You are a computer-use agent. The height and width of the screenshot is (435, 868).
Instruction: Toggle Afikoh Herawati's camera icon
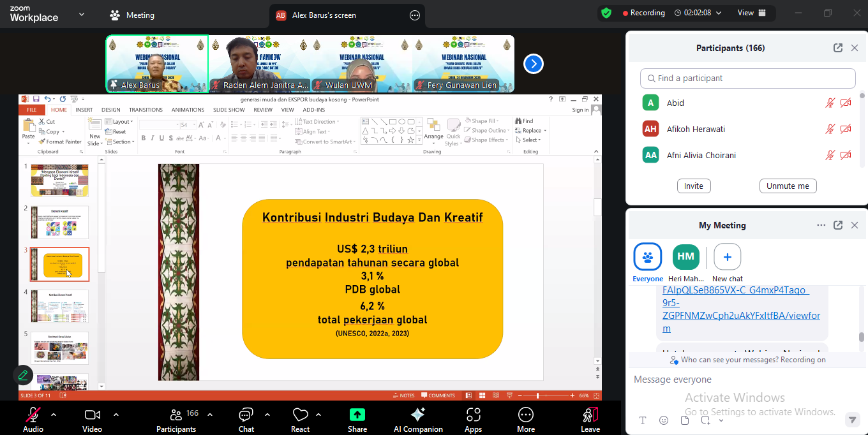[846, 129]
